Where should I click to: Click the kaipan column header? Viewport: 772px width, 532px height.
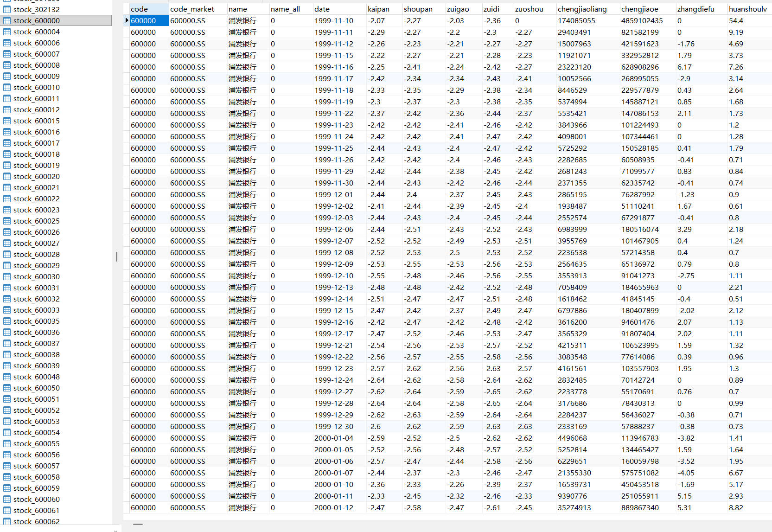tap(384, 9)
